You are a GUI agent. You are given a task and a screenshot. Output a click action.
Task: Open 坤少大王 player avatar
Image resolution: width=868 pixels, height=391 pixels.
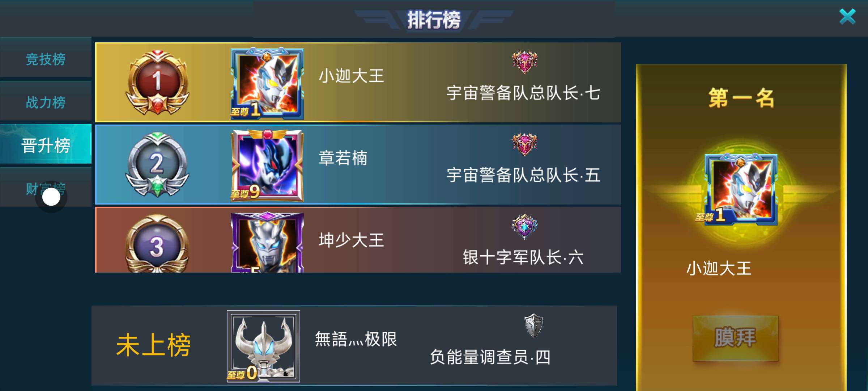point(267,242)
